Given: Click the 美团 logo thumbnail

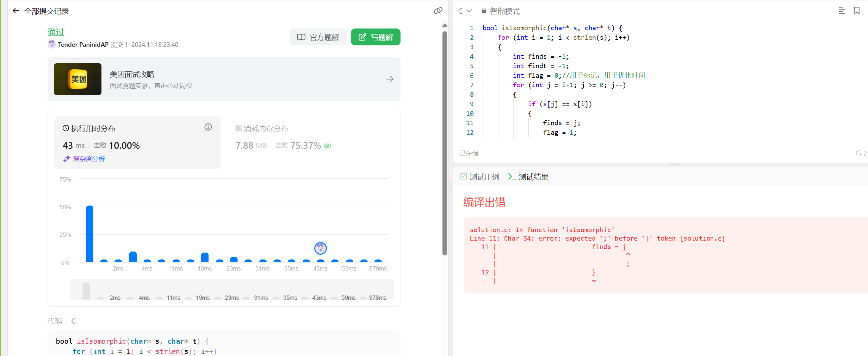Looking at the screenshot, I should point(77,79).
